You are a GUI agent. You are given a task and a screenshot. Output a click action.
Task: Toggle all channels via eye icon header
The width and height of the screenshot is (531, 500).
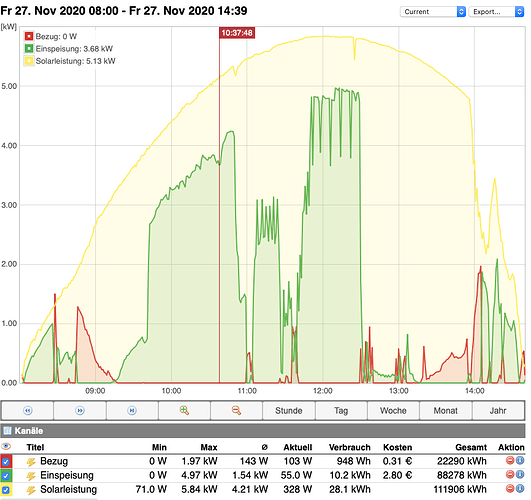tap(6, 446)
